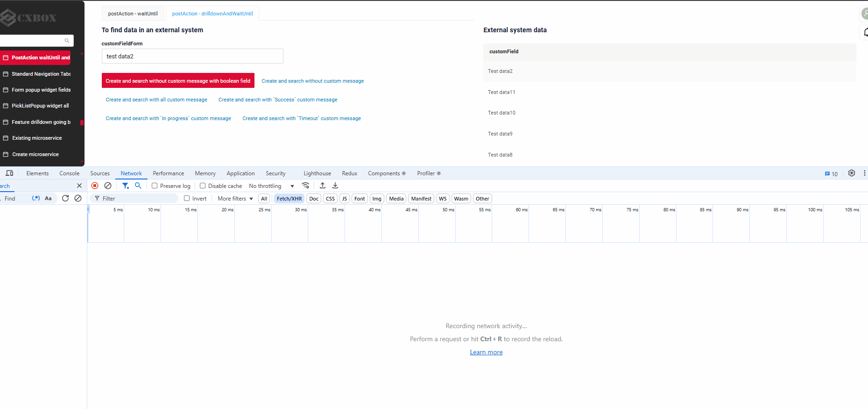Open network search magnifier icon
The height and width of the screenshot is (409, 868).
click(x=138, y=186)
